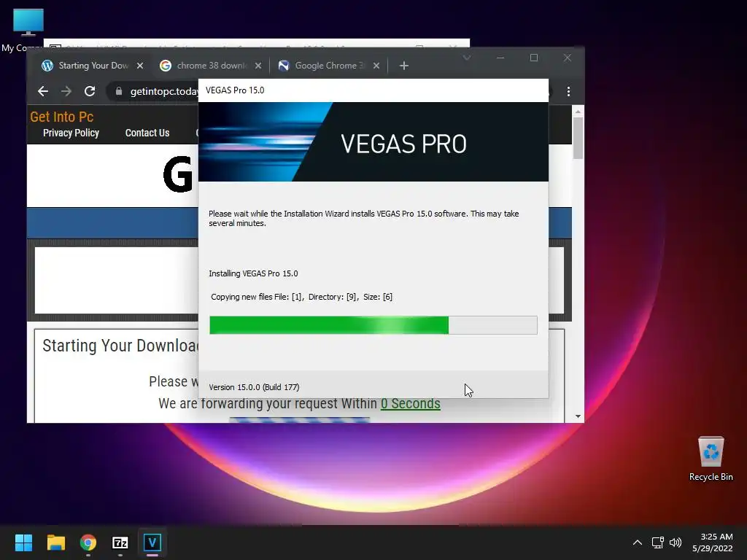Expand the system tray hidden icons
This screenshot has height=560, width=747.
638,542
